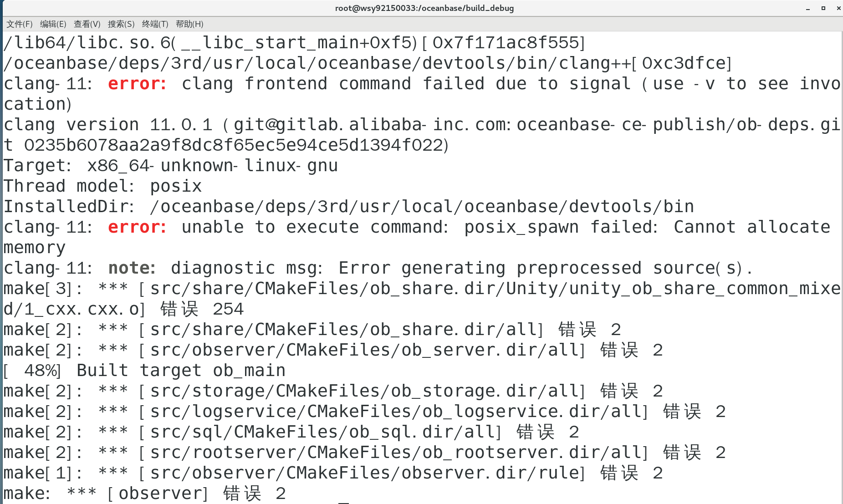Click the "Thread model: posix" line
843x504 pixels.
coord(103,186)
